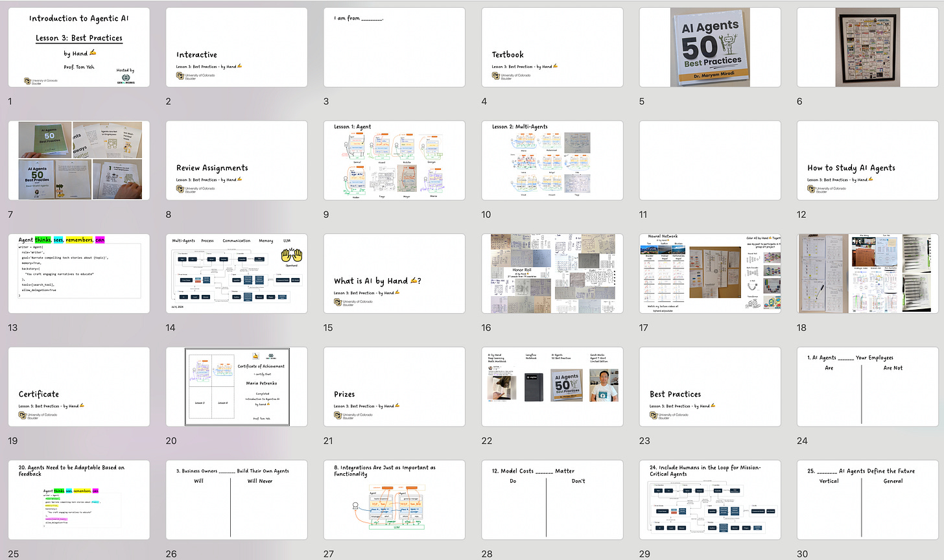Select slide 3 'I am from' slide
The height and width of the screenshot is (560, 944).
click(394, 47)
